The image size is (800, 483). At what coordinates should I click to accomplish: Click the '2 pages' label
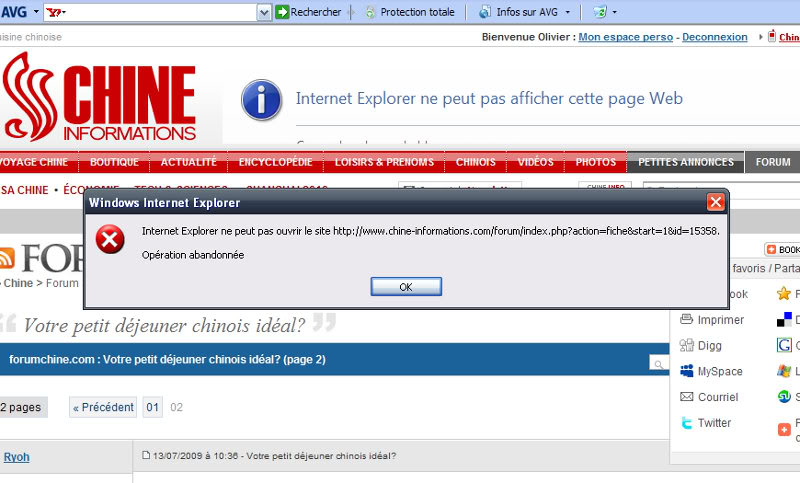click(21, 407)
